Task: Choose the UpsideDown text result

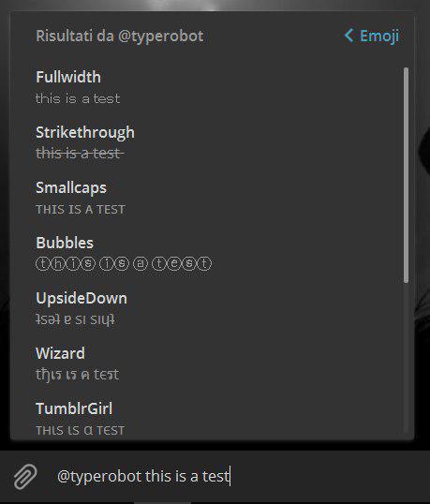Action: coord(206,308)
